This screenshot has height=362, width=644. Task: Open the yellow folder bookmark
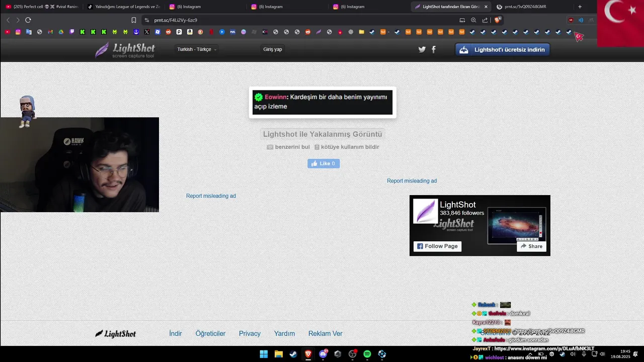(361, 32)
